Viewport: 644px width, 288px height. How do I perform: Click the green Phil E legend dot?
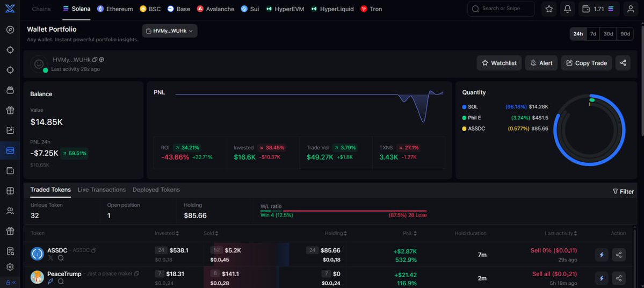[464, 118]
